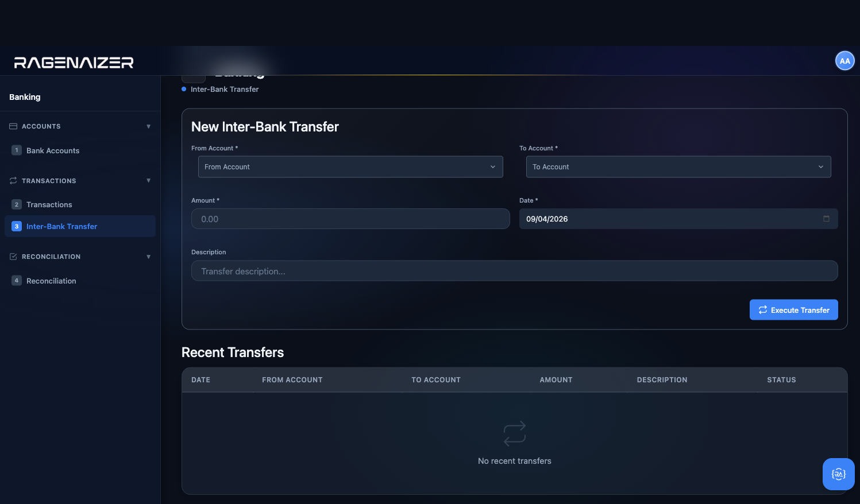
Task: Open the calendar picker in Date field
Action: (x=826, y=219)
